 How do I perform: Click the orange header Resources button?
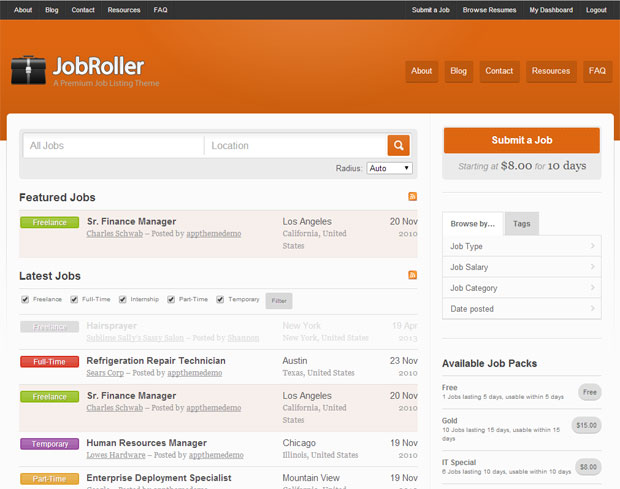point(551,71)
